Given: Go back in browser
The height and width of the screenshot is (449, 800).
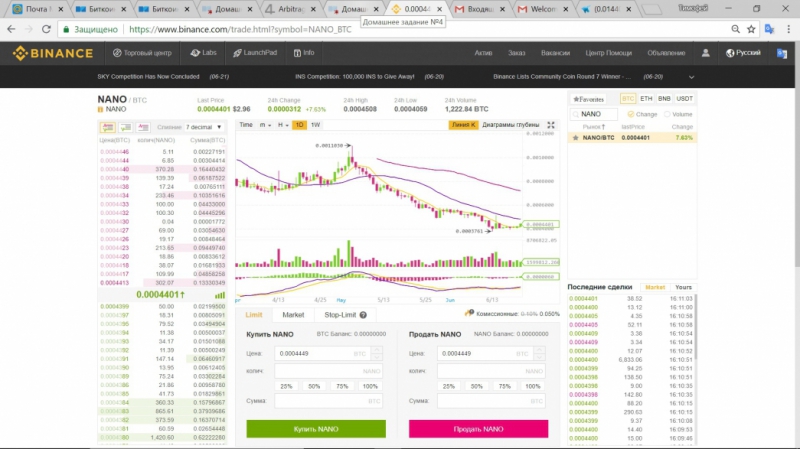Looking at the screenshot, I should pyautogui.click(x=11, y=29).
